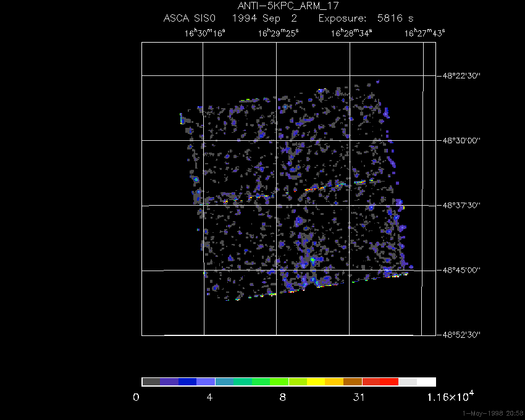Select the ASCA SIS0 instrument label
Viewport: 525px width, 420px height.
pos(189,19)
